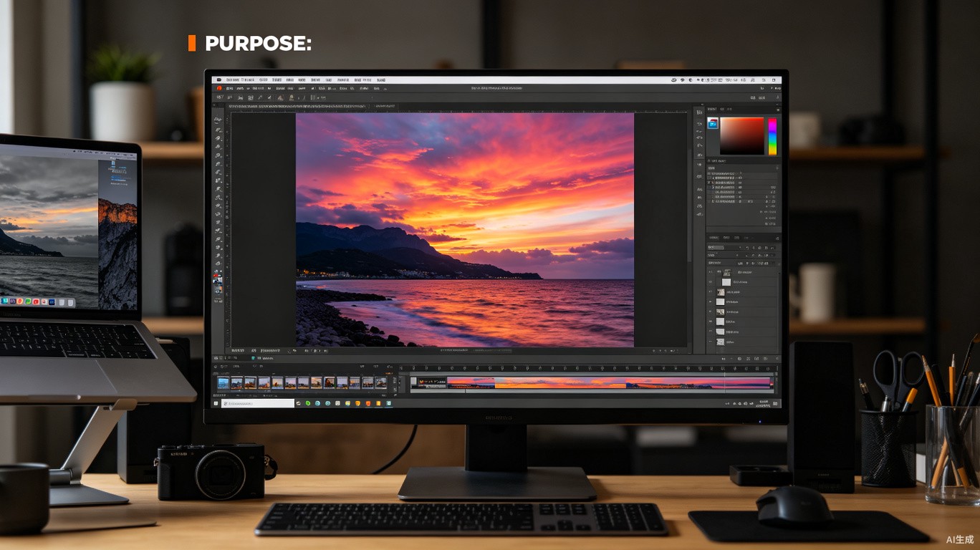The width and height of the screenshot is (980, 550).
Task: Click the red foreground color swatch in the toolbar
Action: [216, 275]
